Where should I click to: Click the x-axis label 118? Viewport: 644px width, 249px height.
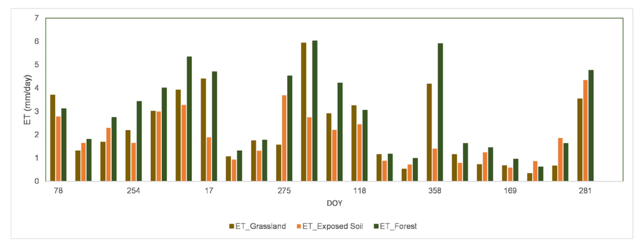click(359, 191)
